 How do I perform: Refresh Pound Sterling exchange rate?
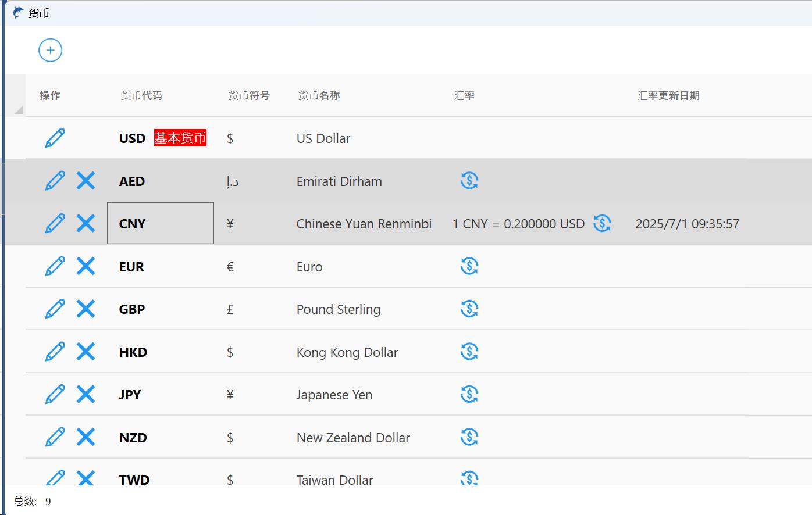469,309
